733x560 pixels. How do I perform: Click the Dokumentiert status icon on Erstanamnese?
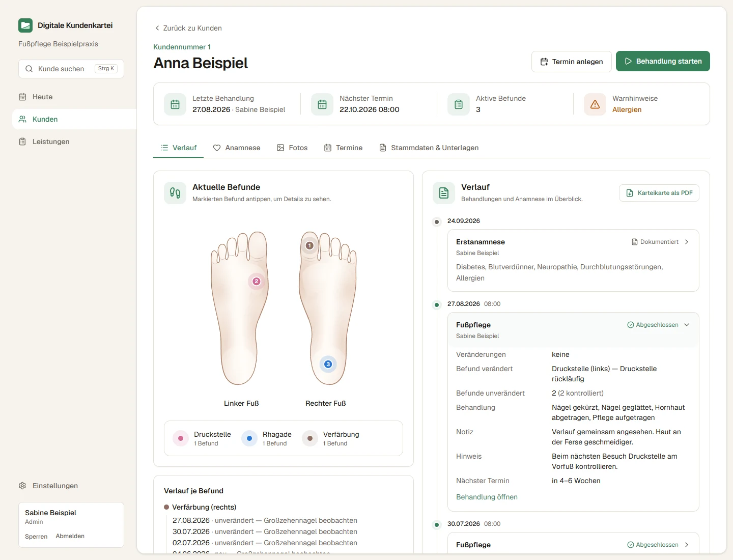coord(635,242)
